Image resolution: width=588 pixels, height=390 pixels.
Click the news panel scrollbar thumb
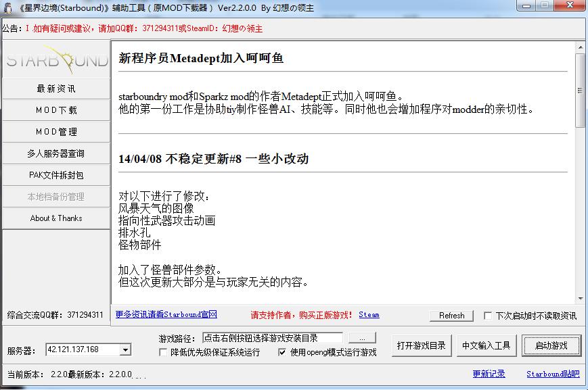[x=580, y=91]
